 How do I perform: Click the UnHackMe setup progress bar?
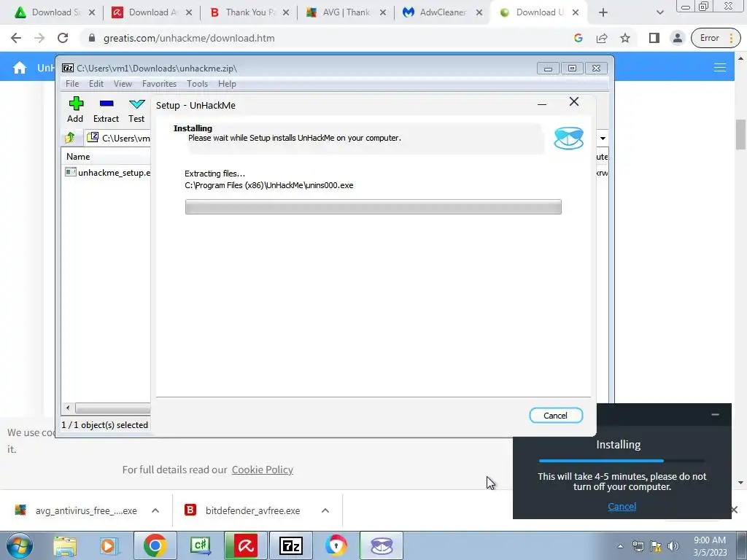373,206
